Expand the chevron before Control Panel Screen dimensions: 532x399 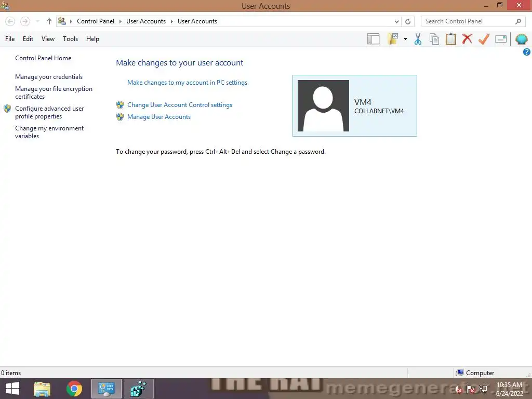pos(71,21)
